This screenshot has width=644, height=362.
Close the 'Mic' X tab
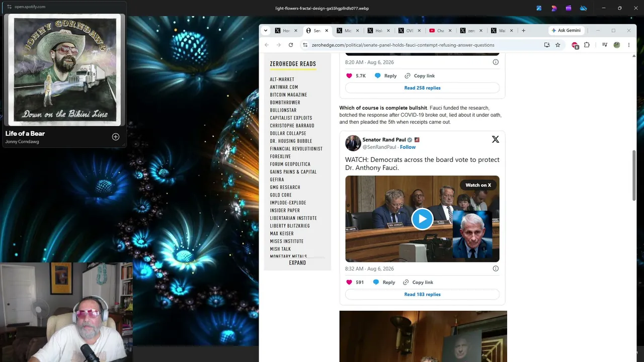pos(357,31)
